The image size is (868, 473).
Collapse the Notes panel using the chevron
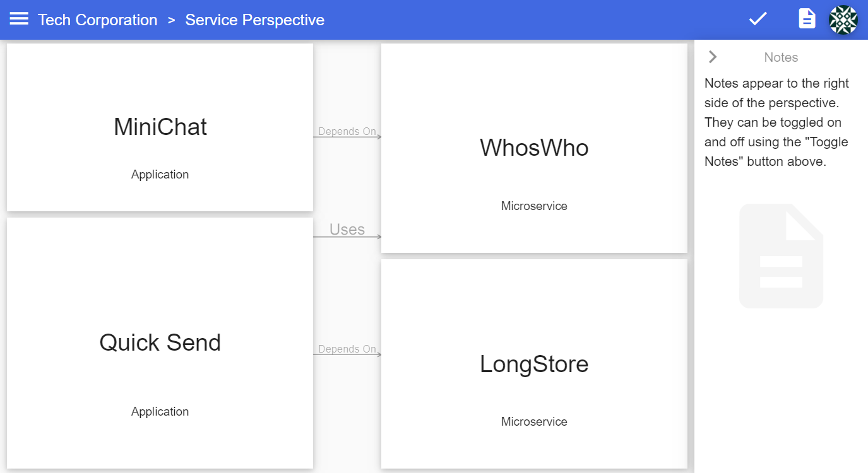[x=712, y=57]
